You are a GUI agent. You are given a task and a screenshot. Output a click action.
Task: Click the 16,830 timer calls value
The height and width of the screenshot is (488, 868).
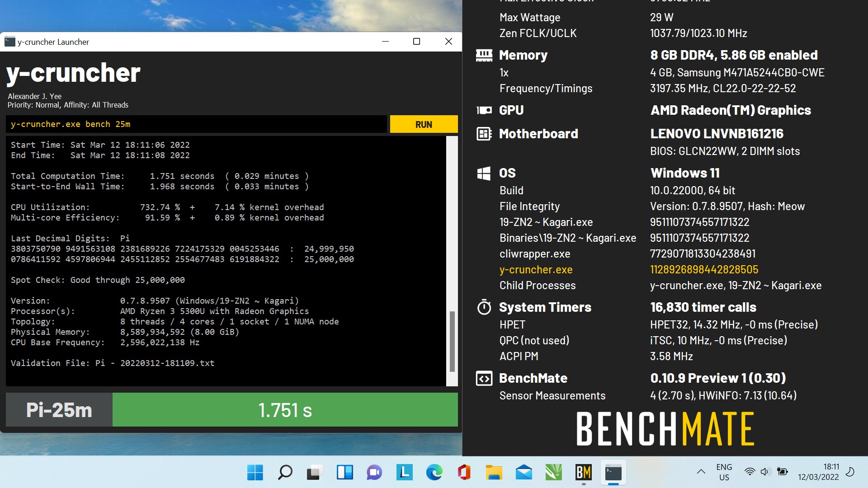click(703, 307)
